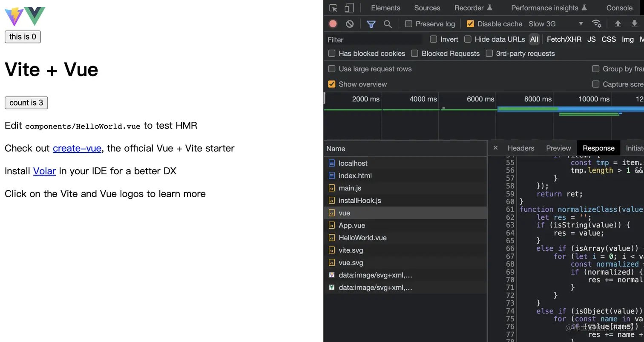Follow the create-vue link
The width and height of the screenshot is (644, 342).
point(77,148)
